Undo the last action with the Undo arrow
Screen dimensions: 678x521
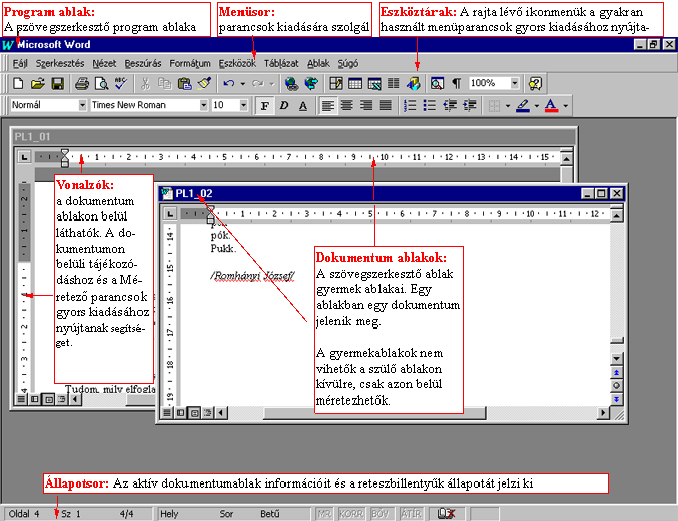coord(229,84)
